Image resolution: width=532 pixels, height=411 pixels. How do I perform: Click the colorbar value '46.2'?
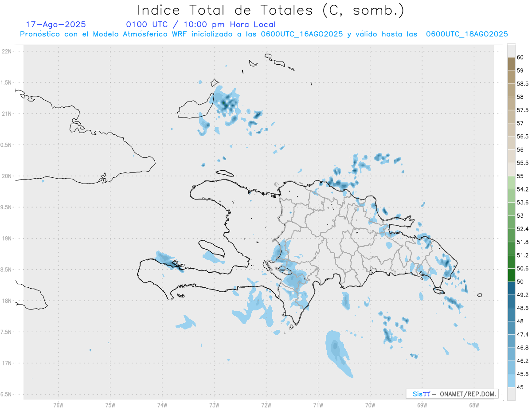(x=523, y=361)
